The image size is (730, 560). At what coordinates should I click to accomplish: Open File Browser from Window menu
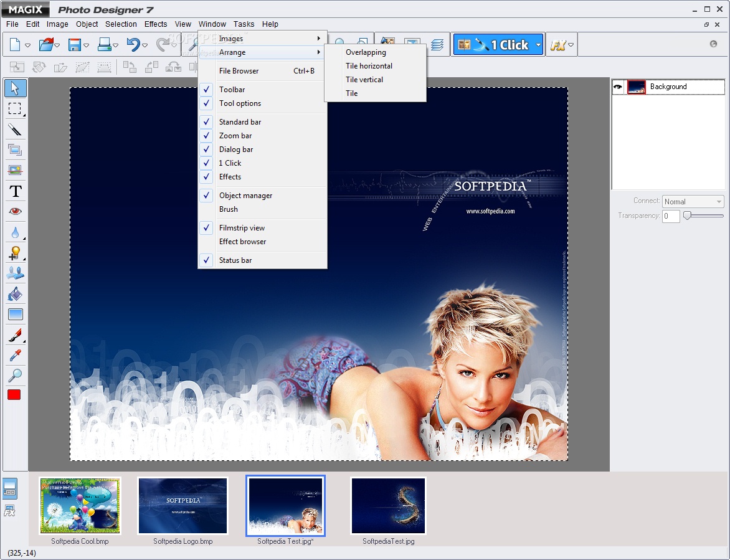coord(263,71)
